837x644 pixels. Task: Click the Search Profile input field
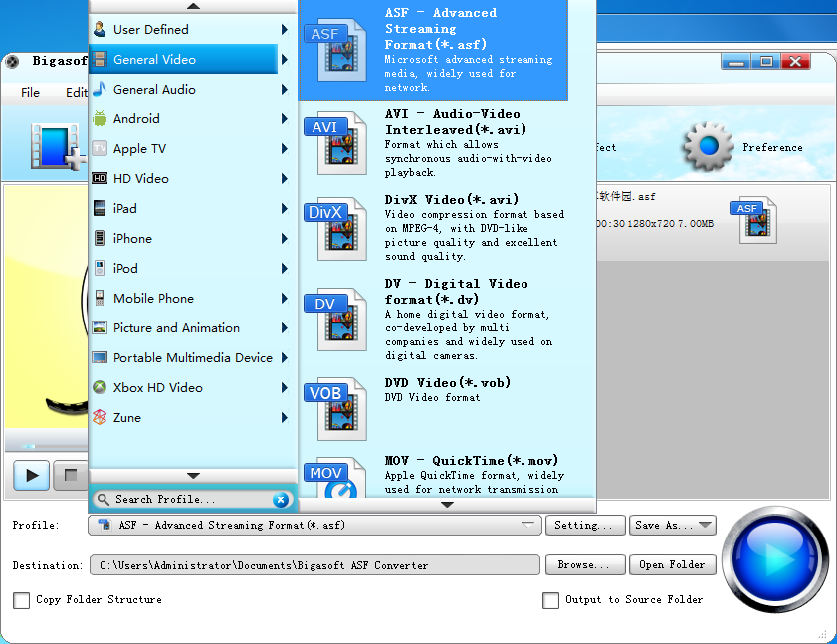tap(192, 500)
